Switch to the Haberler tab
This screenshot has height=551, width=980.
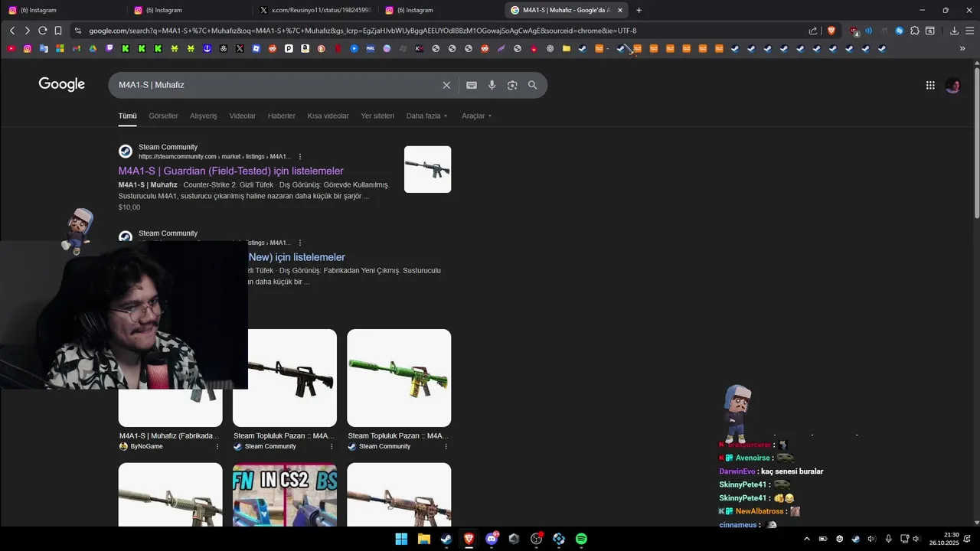282,116
